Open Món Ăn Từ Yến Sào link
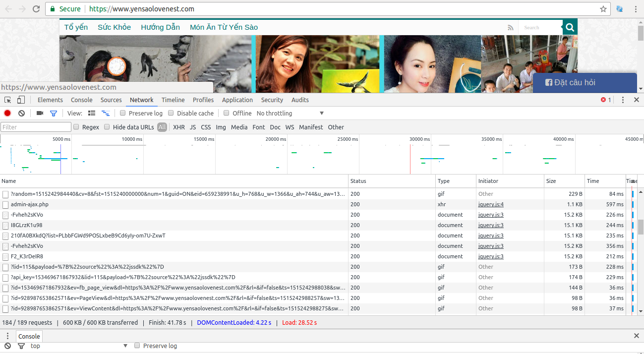Image resolution: width=644 pixels, height=354 pixels. (x=224, y=27)
